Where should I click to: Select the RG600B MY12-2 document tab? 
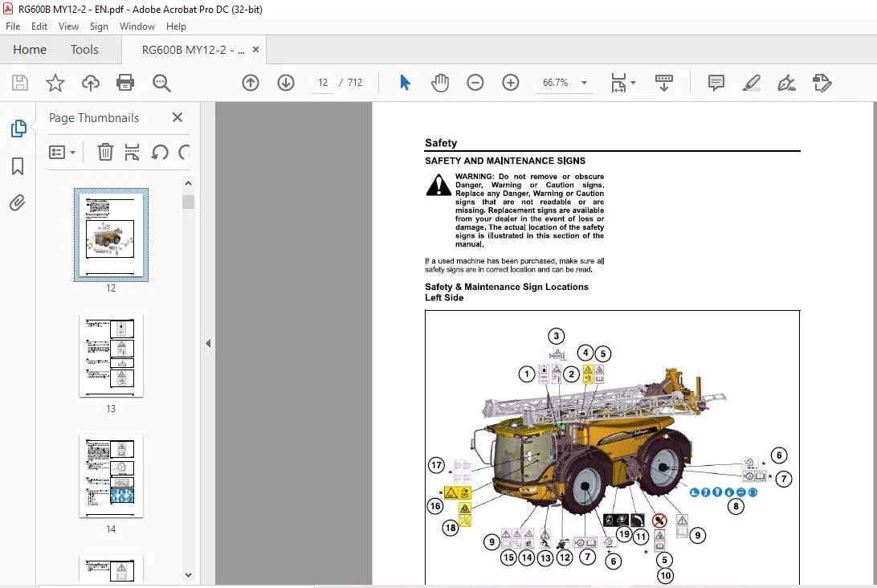[193, 50]
